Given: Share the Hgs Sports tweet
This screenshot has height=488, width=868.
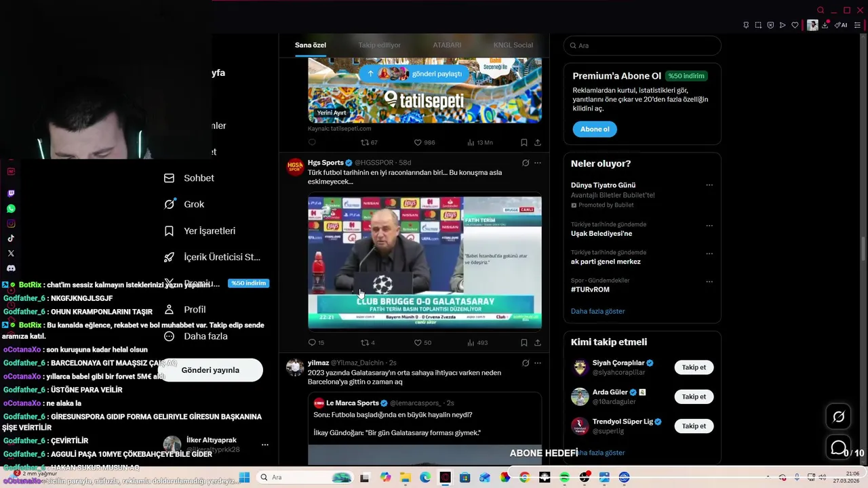Looking at the screenshot, I should 538,343.
